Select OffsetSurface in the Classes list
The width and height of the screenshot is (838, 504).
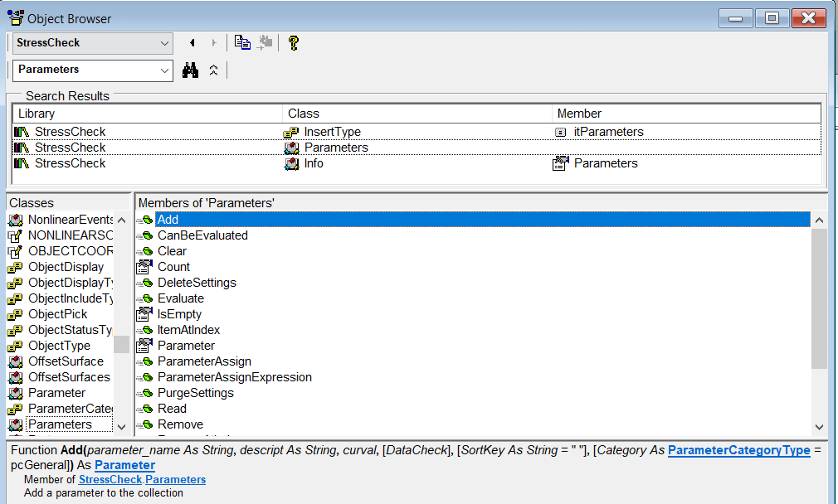[x=66, y=361]
